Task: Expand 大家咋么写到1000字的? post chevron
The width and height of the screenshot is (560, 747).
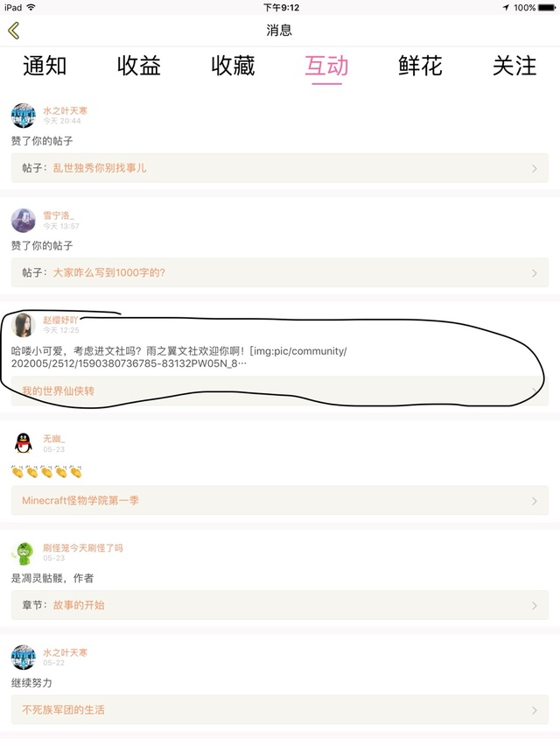Action: pos(535,273)
